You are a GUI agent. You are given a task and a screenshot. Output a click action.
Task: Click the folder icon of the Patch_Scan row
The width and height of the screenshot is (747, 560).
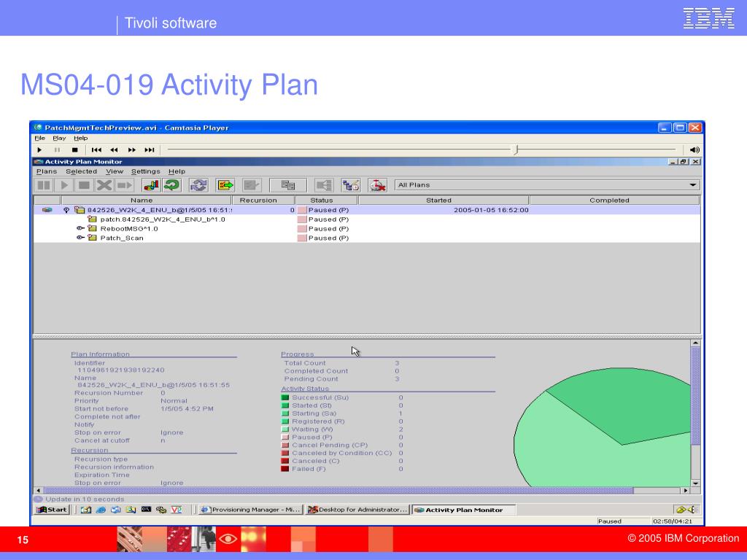tap(93, 238)
